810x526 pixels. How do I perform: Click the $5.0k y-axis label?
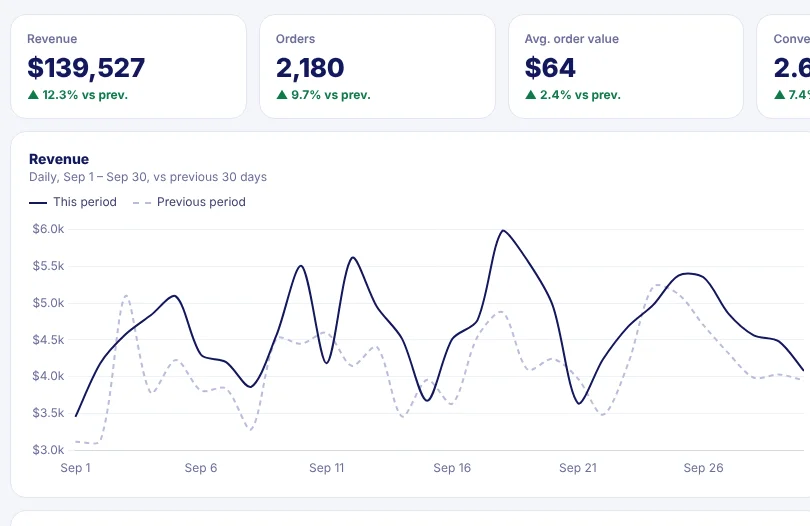click(x=48, y=303)
